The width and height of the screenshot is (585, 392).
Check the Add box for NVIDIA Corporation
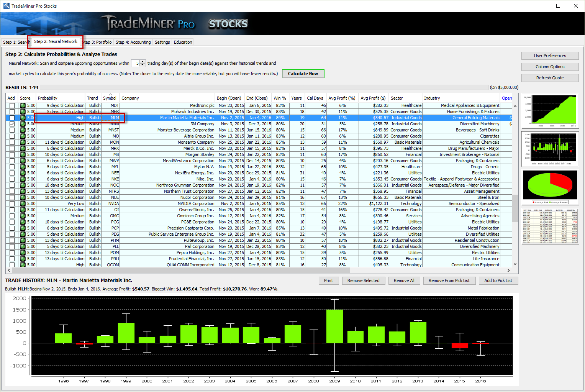click(12, 203)
